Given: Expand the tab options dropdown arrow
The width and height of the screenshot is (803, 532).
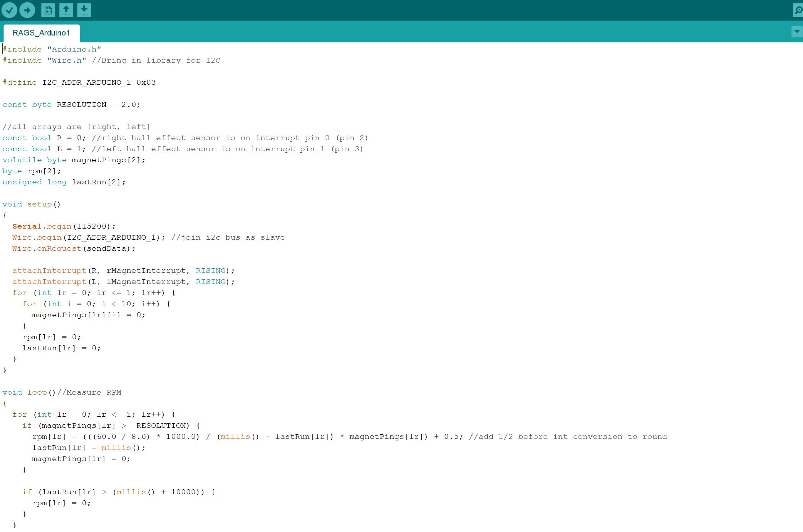Looking at the screenshot, I should click(797, 32).
